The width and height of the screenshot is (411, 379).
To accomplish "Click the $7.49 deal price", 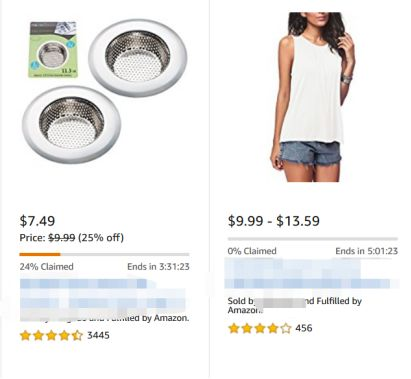I will pos(37,221).
